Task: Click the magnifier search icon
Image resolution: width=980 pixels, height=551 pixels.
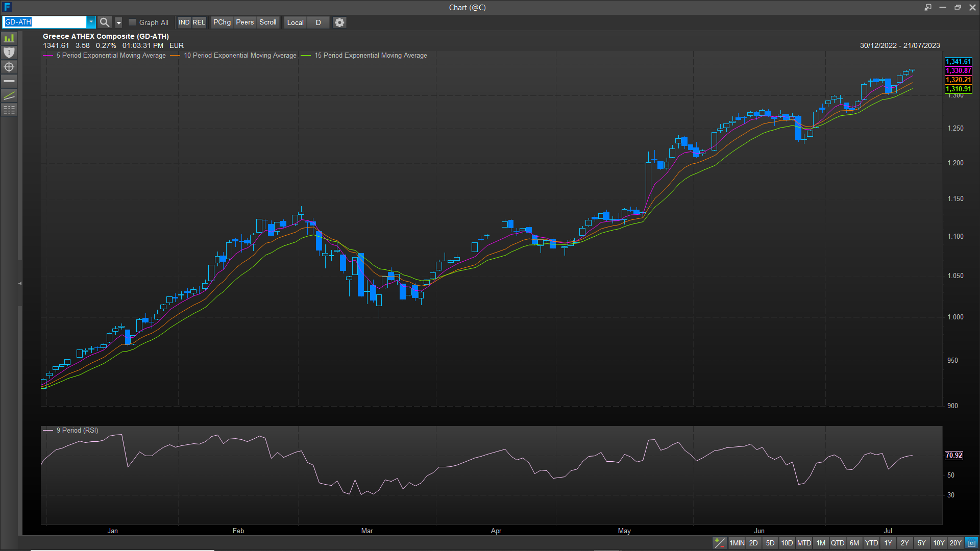Action: click(104, 22)
